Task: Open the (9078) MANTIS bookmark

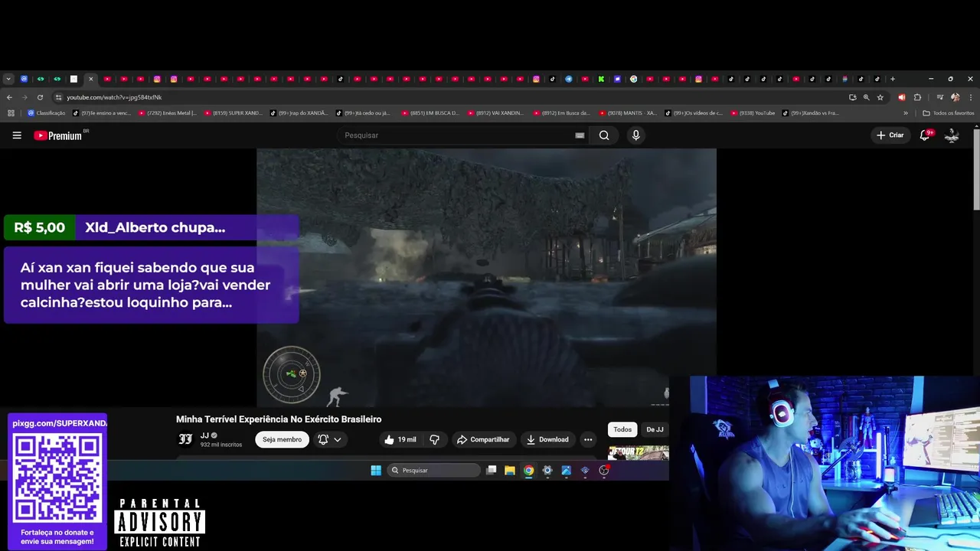Action: (x=628, y=113)
